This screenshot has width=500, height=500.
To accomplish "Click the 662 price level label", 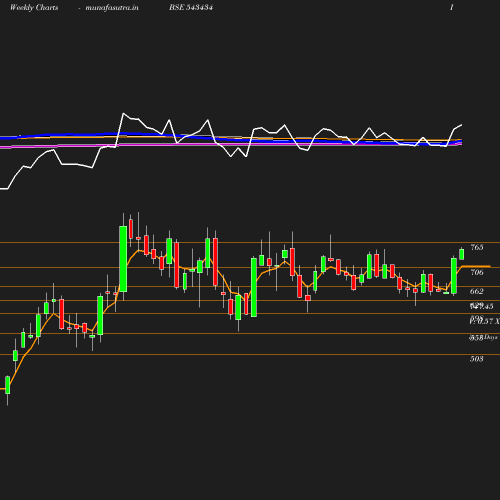I will click(477, 291).
